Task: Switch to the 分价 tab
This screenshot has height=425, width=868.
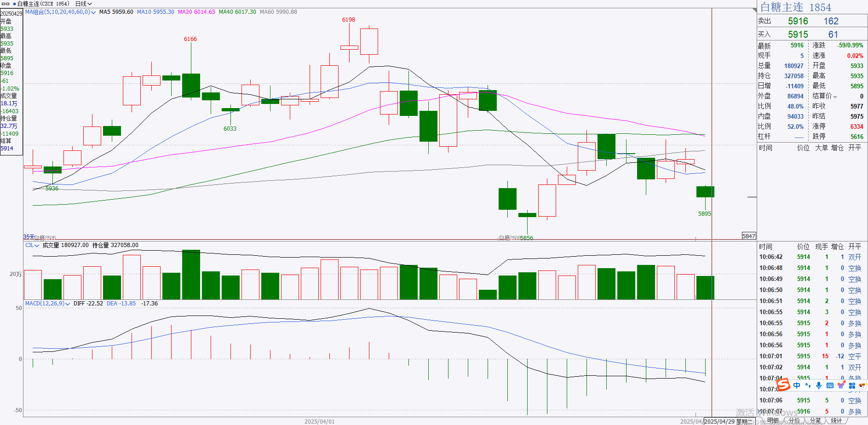Action: pos(794,420)
